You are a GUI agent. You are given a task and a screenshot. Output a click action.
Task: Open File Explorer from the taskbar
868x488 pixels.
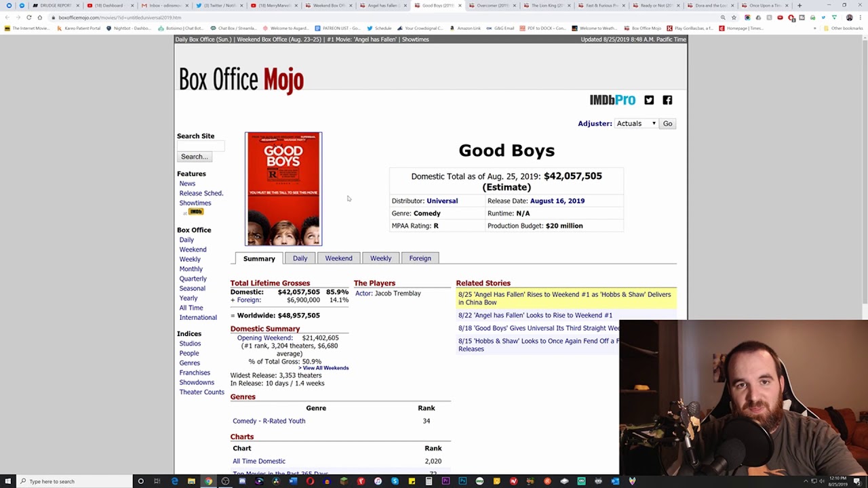[x=192, y=481]
